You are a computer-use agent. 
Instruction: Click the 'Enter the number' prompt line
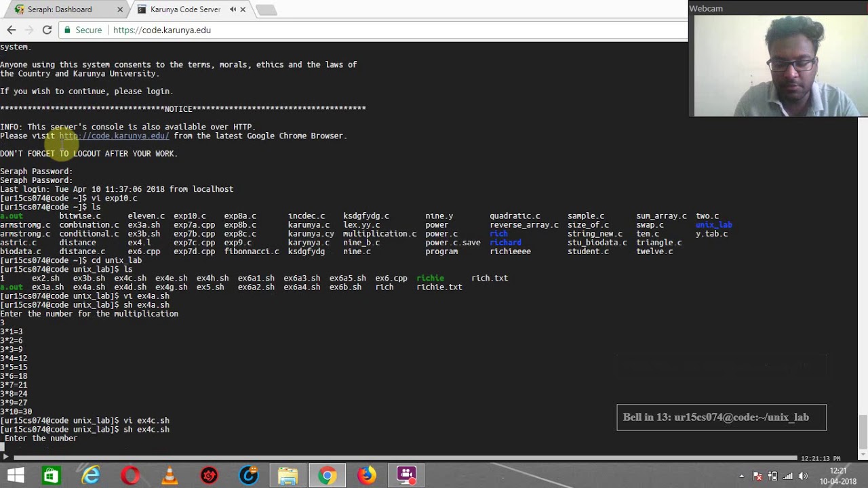tap(41, 439)
